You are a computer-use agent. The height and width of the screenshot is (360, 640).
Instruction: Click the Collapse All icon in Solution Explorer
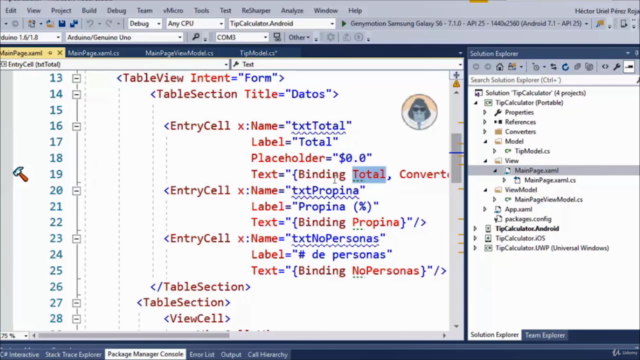[577, 67]
